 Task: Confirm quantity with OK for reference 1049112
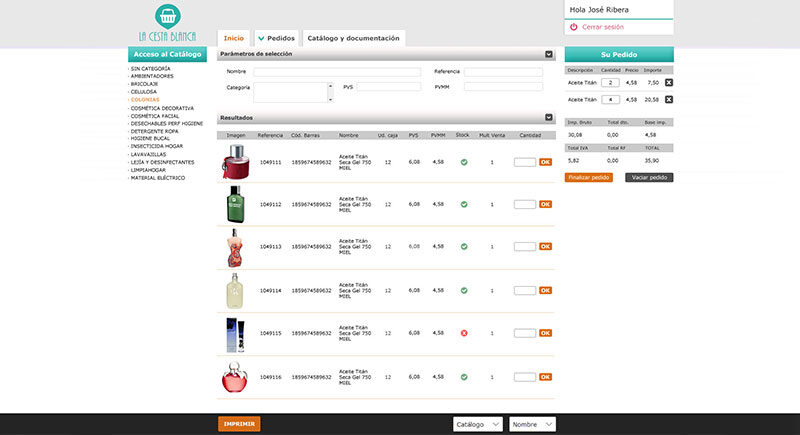[545, 204]
